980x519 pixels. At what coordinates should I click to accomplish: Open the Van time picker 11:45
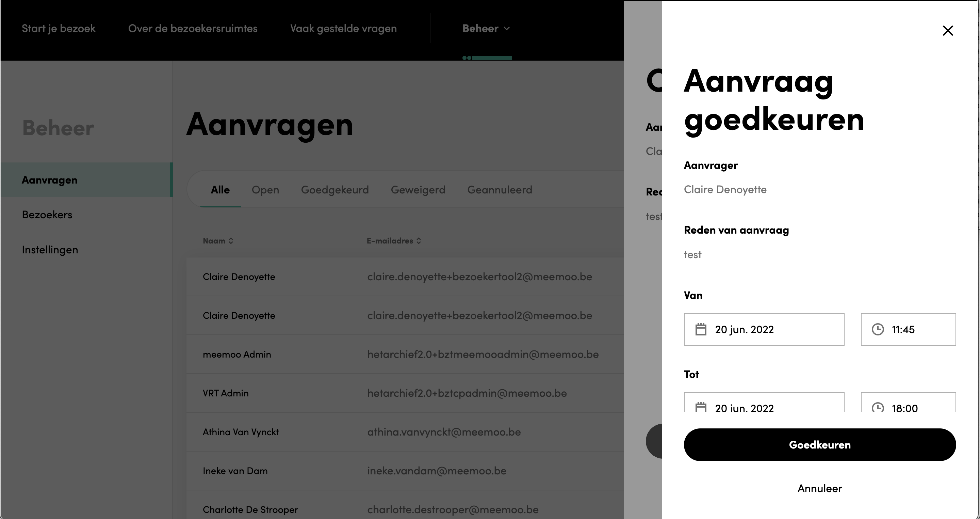908,329
